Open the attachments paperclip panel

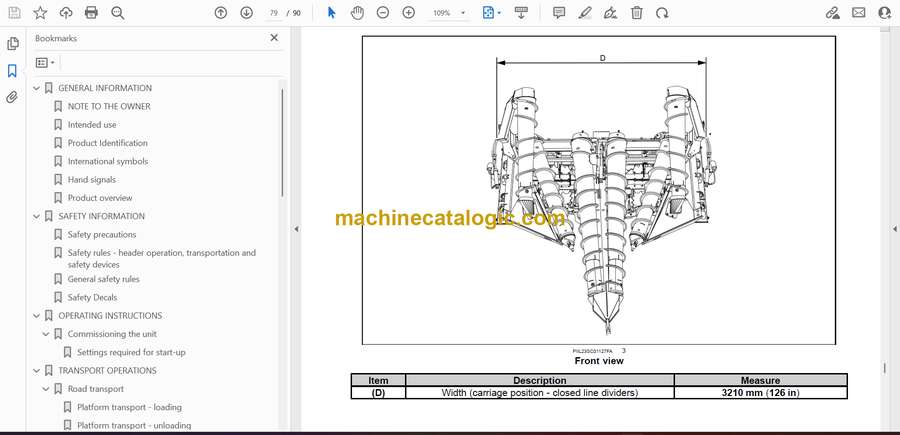point(13,98)
